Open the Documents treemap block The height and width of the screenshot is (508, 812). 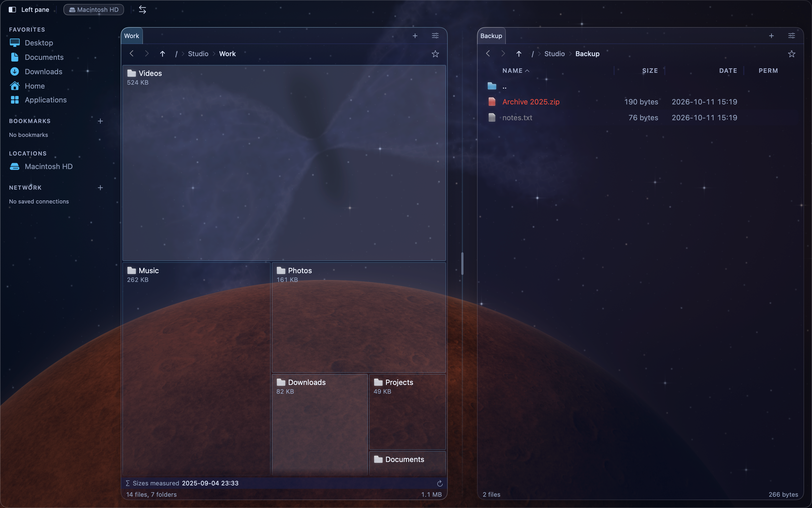coord(407,463)
